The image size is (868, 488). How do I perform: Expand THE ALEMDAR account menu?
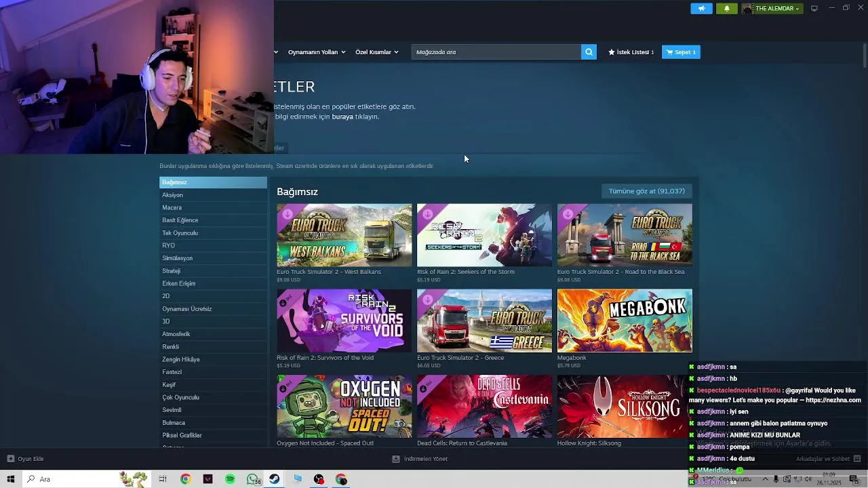[772, 9]
